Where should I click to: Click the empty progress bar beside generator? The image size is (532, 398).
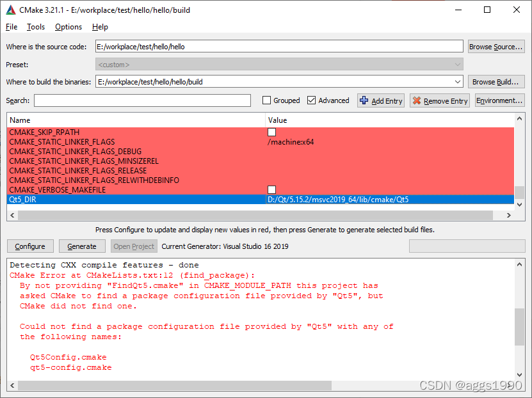pos(467,246)
